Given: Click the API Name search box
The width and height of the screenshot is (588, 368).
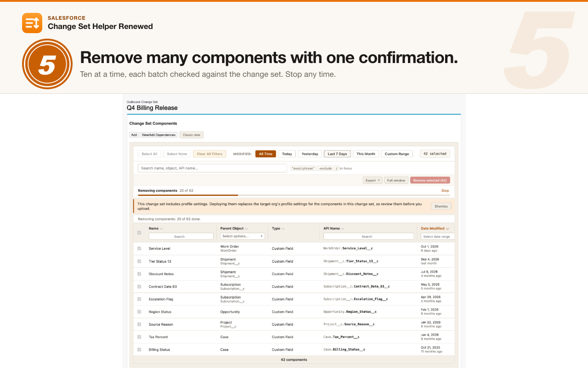Looking at the screenshot, I should pyautogui.click(x=368, y=236).
